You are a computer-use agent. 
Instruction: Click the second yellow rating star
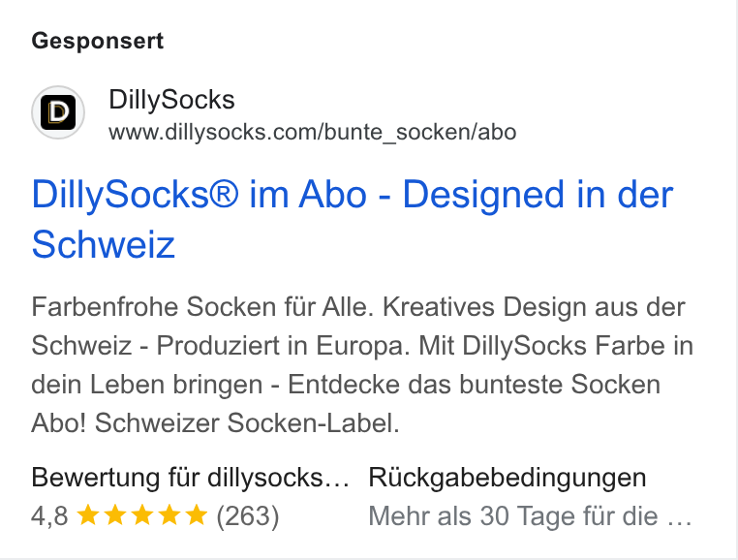click(x=115, y=514)
